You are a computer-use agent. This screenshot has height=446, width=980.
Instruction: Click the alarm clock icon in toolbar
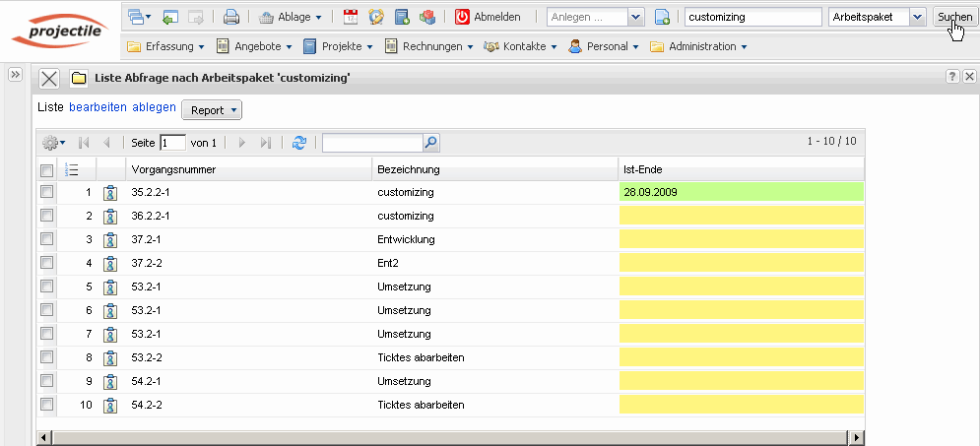376,17
